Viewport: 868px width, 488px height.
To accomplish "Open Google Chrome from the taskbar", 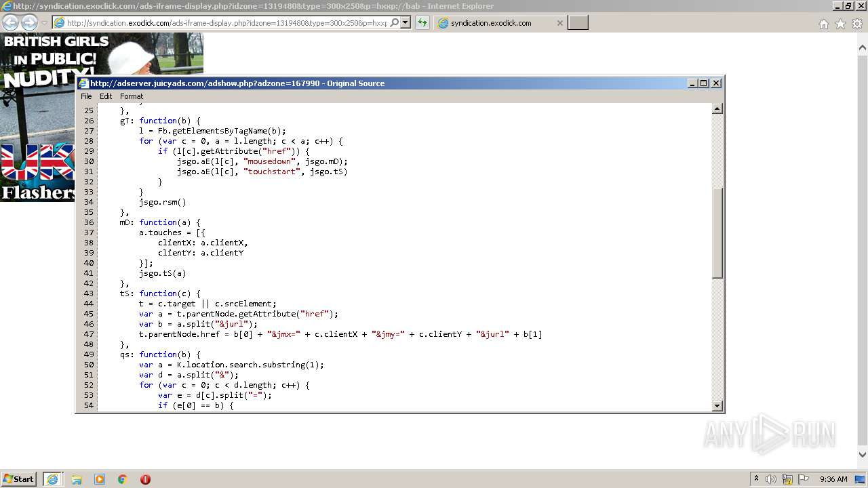I will click(123, 479).
